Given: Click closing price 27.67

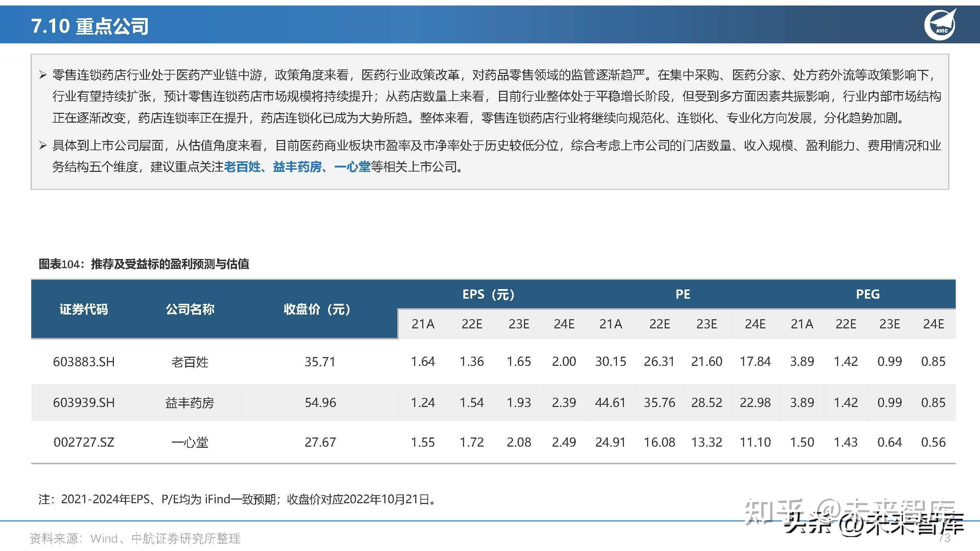Looking at the screenshot, I should [320, 442].
